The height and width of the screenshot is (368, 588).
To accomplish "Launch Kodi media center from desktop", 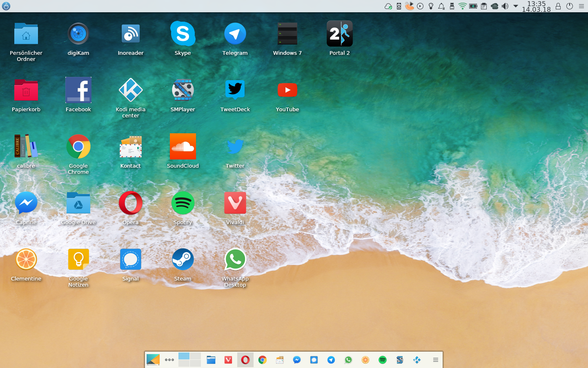I will [x=131, y=90].
